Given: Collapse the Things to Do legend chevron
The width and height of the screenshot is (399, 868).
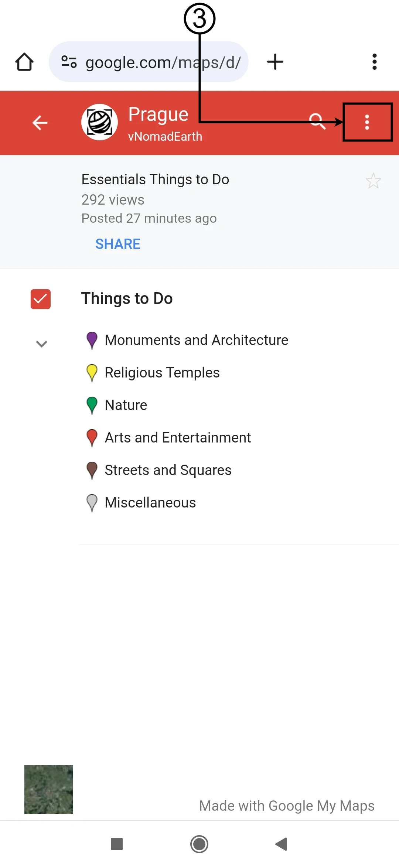Looking at the screenshot, I should 41,344.
